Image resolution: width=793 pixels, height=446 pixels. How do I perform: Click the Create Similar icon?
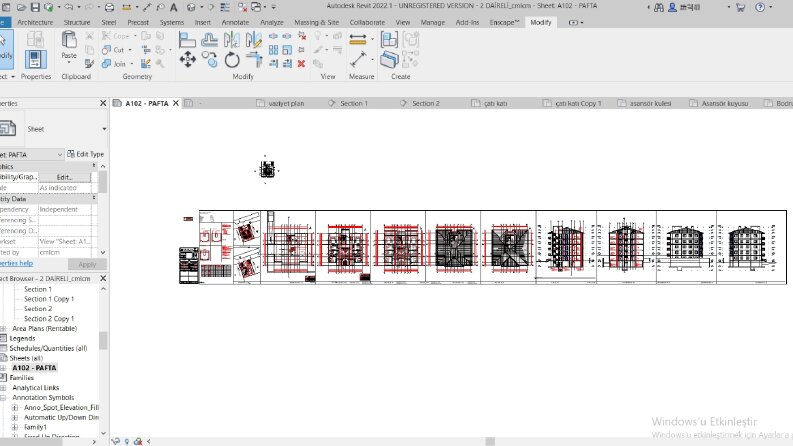[x=389, y=60]
